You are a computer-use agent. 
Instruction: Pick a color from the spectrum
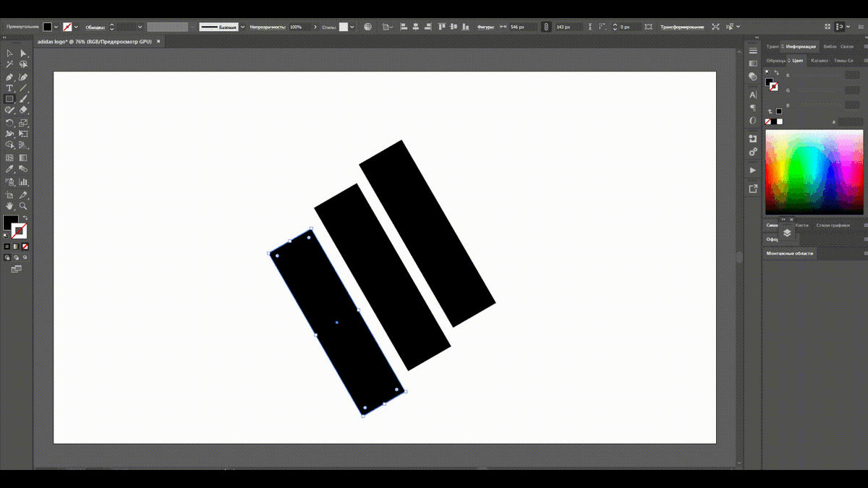[814, 171]
